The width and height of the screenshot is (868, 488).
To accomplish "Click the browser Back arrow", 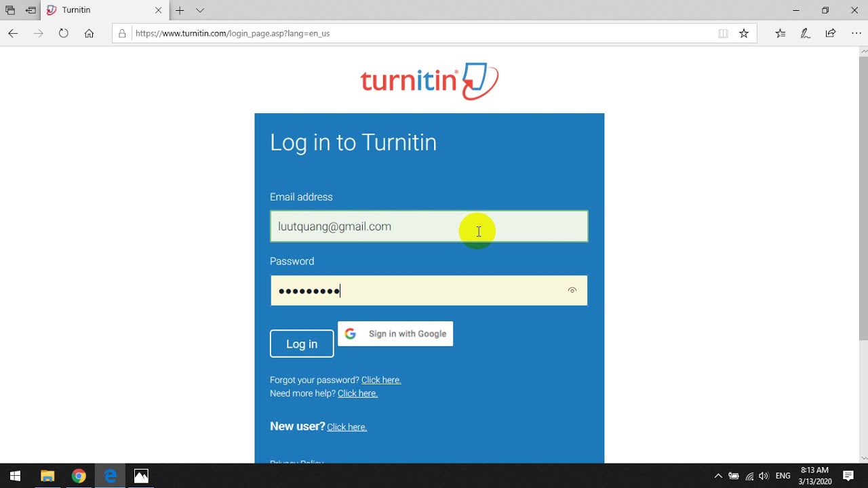I will click(13, 33).
